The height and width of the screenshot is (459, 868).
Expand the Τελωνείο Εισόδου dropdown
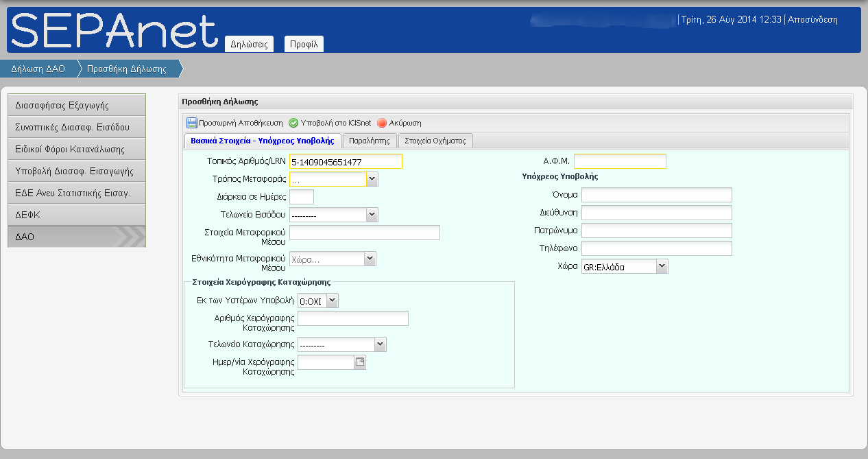pos(372,215)
